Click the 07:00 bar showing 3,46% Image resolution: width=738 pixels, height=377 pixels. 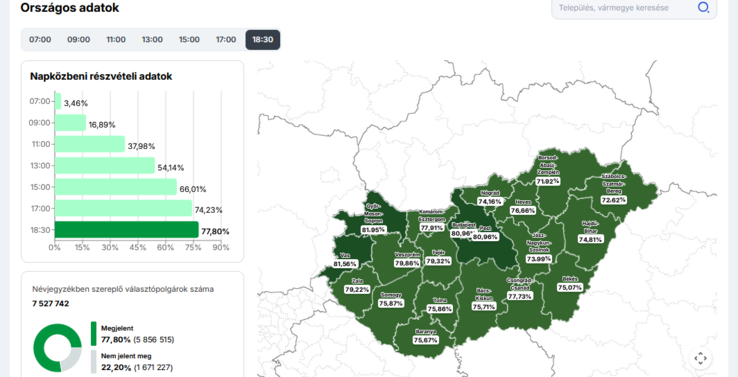point(58,101)
